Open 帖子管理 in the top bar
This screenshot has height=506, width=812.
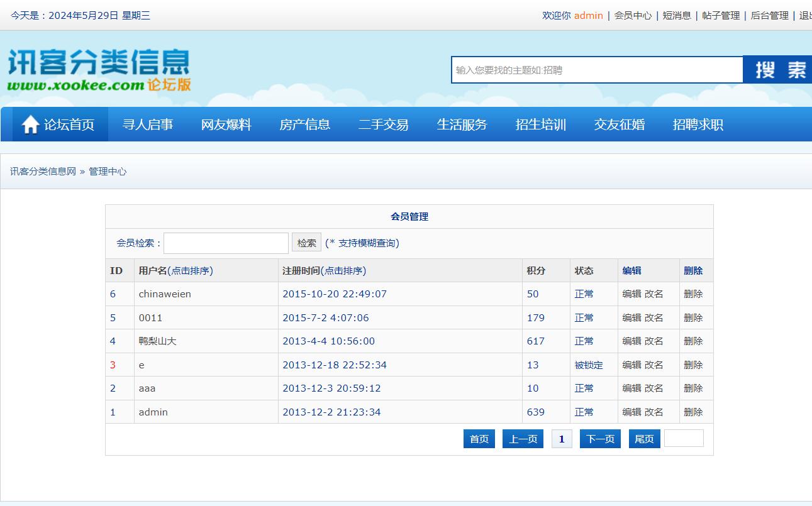(721, 16)
